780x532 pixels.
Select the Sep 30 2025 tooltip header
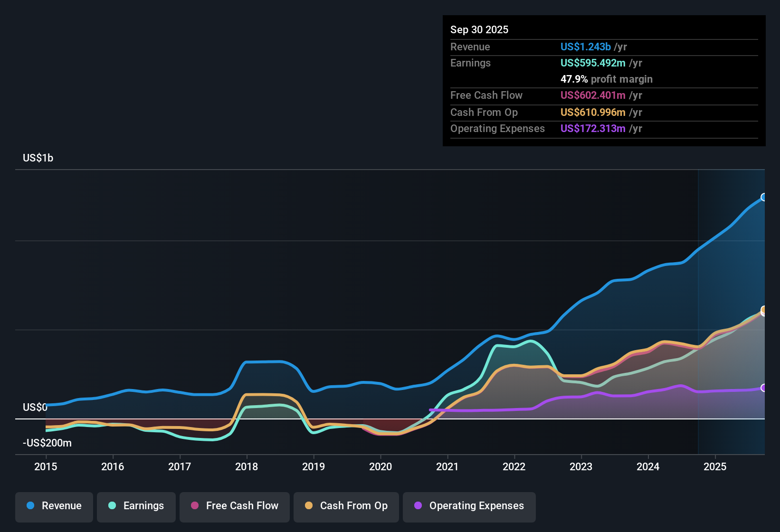[x=479, y=29]
